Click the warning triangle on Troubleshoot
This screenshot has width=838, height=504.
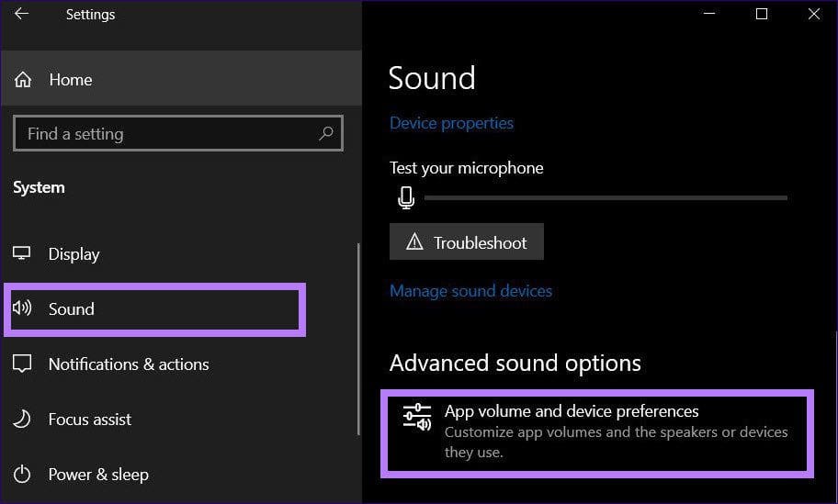(x=414, y=241)
